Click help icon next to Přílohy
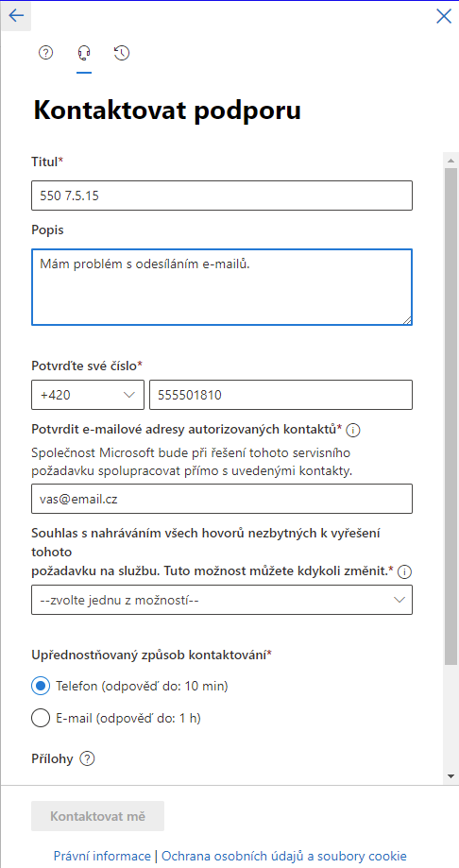Viewport: 459px width, 868px height. [87, 758]
